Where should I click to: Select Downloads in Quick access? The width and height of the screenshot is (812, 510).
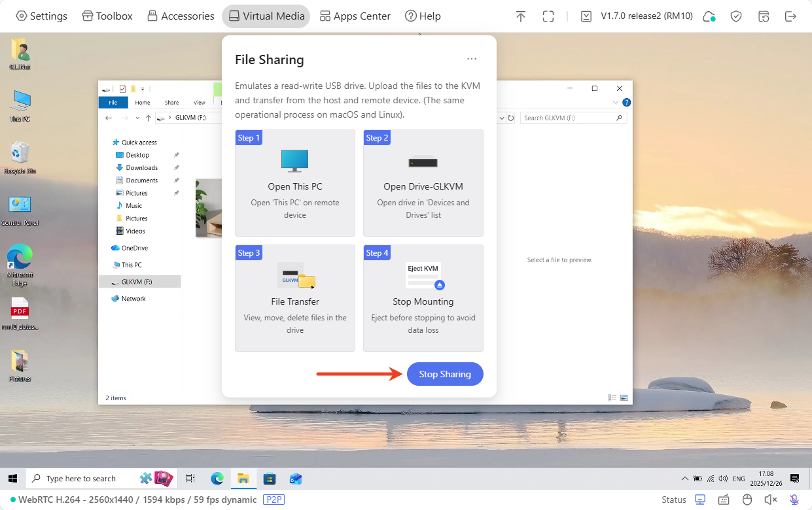coord(141,167)
